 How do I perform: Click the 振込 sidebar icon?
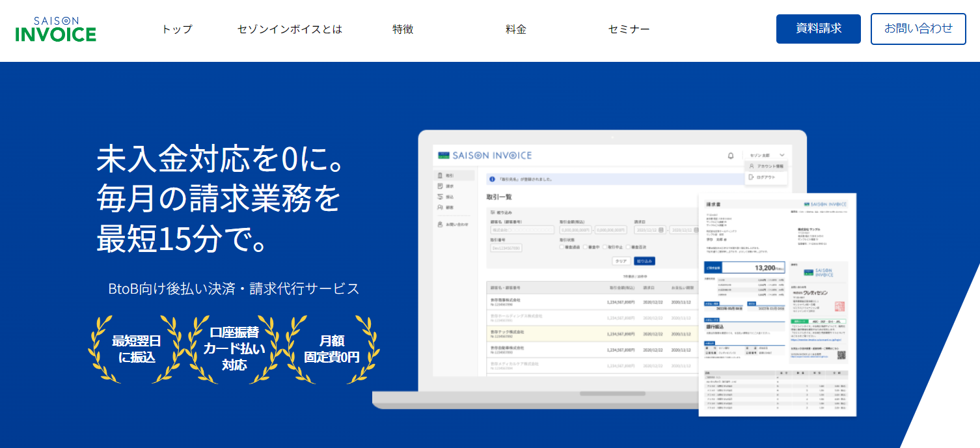[x=441, y=197]
